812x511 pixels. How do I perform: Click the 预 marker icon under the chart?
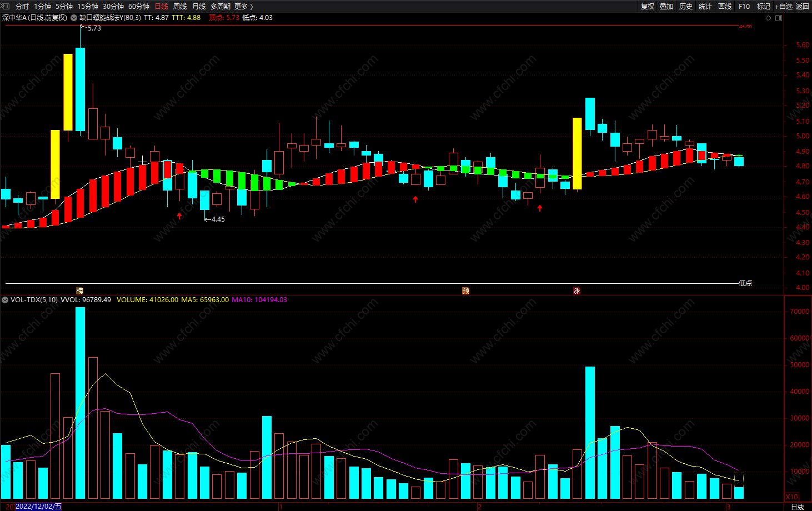466,291
